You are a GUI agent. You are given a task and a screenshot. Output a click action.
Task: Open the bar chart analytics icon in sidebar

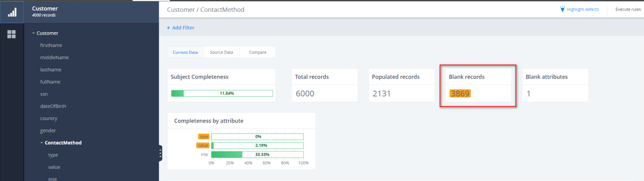coord(12,12)
